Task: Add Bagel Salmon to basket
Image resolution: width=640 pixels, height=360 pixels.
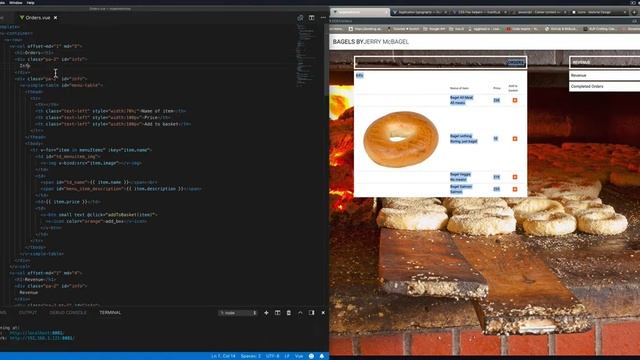Action: click(x=515, y=189)
